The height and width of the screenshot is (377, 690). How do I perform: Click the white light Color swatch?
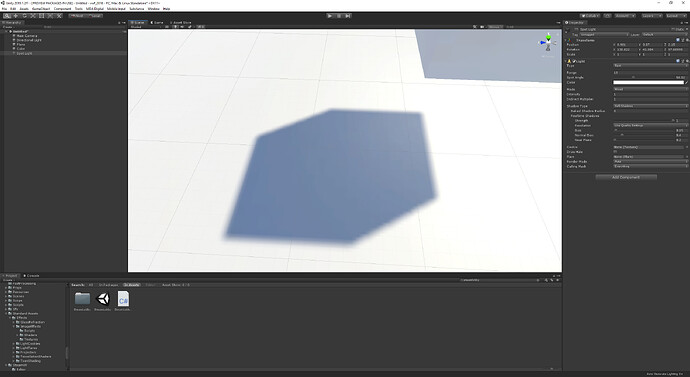coord(648,82)
